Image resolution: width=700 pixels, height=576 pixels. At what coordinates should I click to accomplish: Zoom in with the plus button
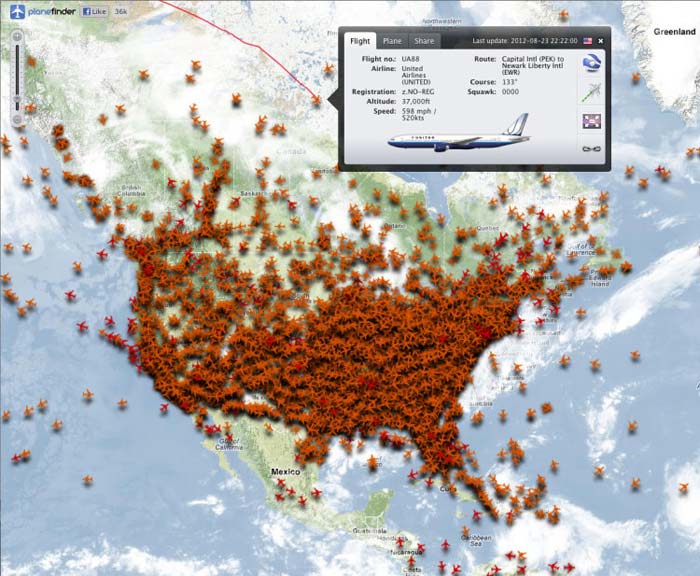pos(17,36)
